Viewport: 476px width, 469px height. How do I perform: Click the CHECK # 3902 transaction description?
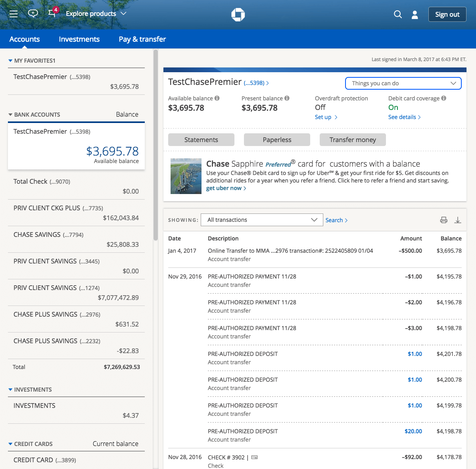point(226,457)
